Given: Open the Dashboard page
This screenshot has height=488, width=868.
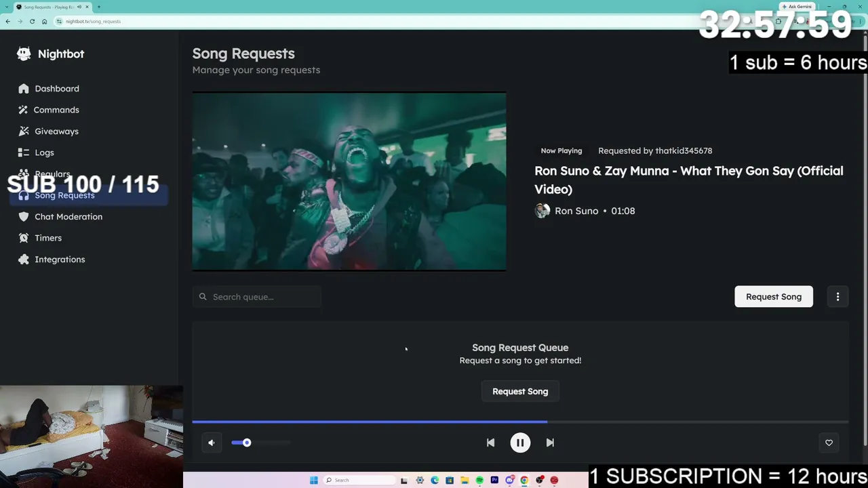Looking at the screenshot, I should click(x=89, y=89).
